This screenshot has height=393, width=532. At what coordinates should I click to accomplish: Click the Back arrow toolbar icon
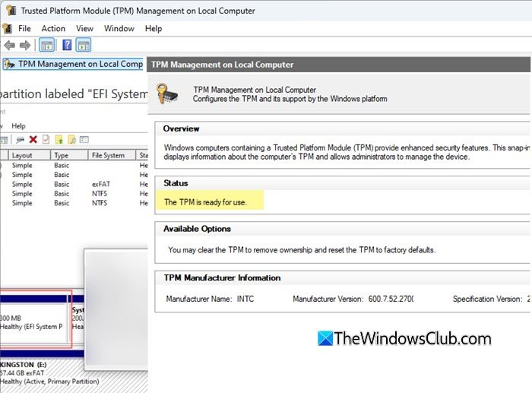point(10,45)
